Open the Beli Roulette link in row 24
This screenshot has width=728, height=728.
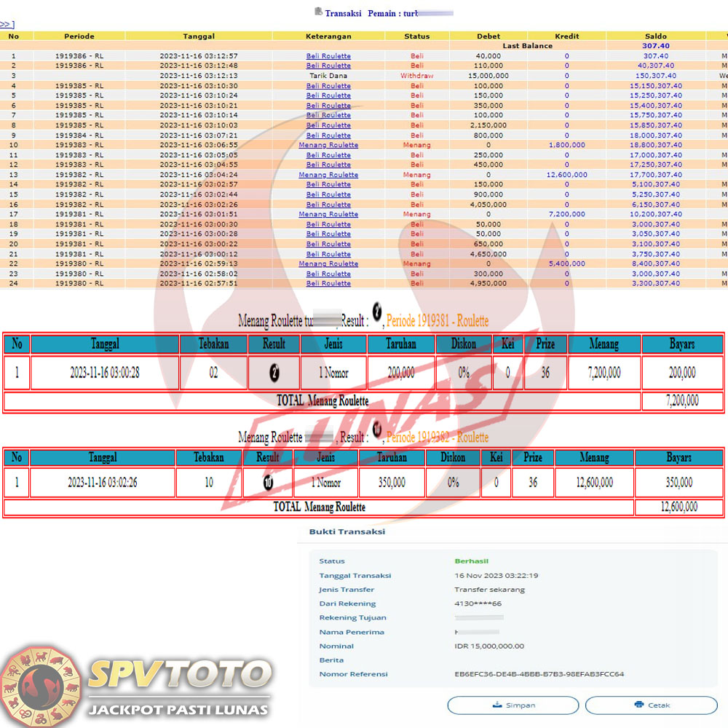[x=328, y=283]
